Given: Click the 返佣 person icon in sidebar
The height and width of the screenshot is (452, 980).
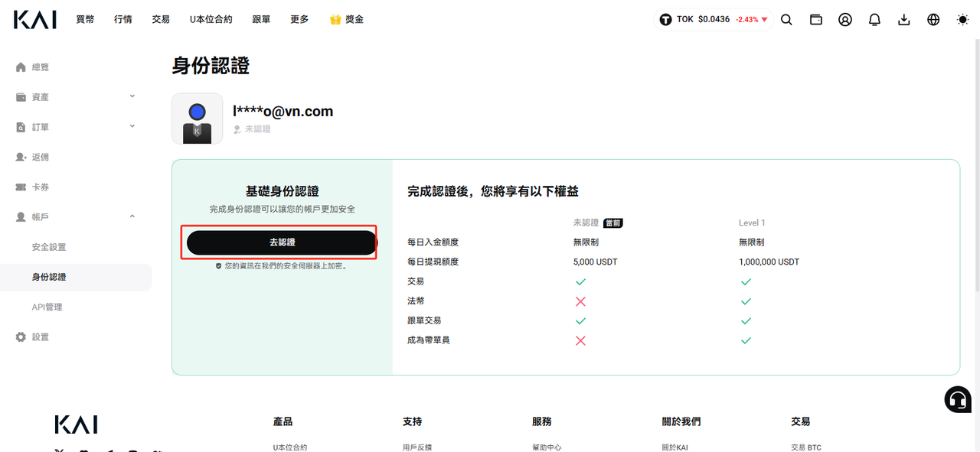Looking at the screenshot, I should click(21, 157).
